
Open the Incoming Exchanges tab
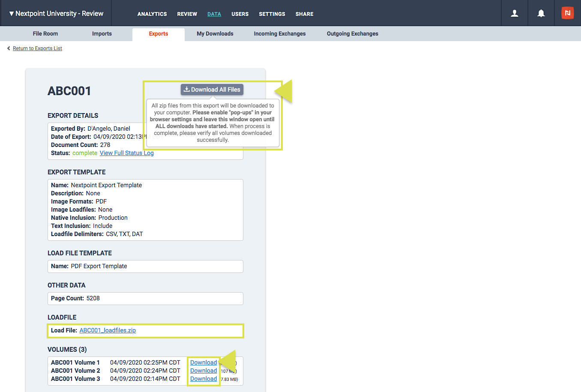[x=280, y=34]
